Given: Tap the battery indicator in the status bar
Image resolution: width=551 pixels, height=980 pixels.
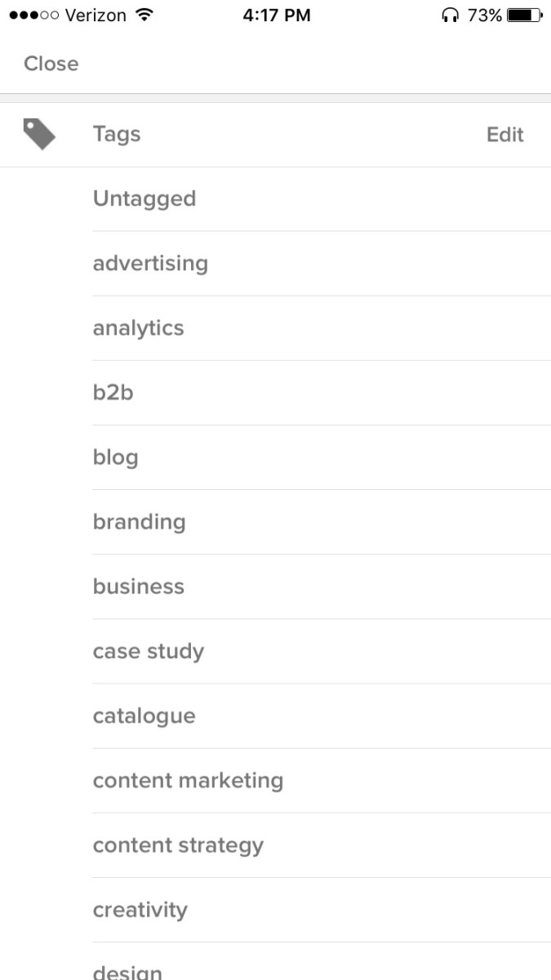Looking at the screenshot, I should (522, 14).
